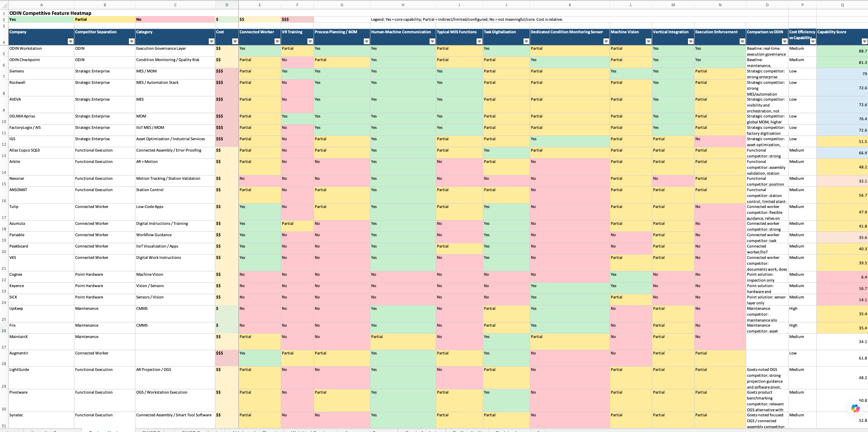Open the VR Training filter dropdown
The image size is (868, 432).
click(310, 42)
